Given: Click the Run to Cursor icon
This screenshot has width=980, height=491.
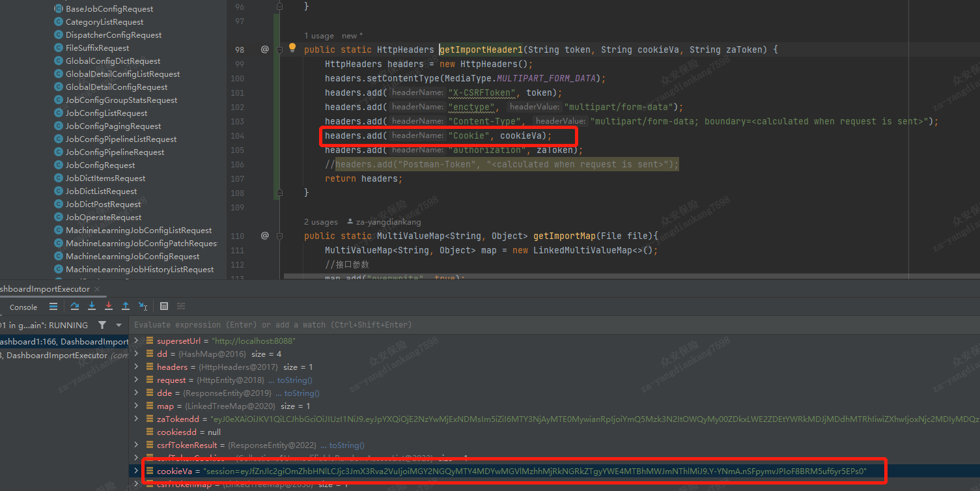Looking at the screenshot, I should click(x=143, y=306).
